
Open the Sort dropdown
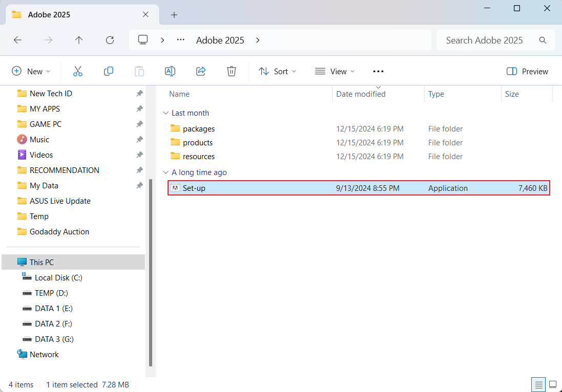pyautogui.click(x=278, y=71)
